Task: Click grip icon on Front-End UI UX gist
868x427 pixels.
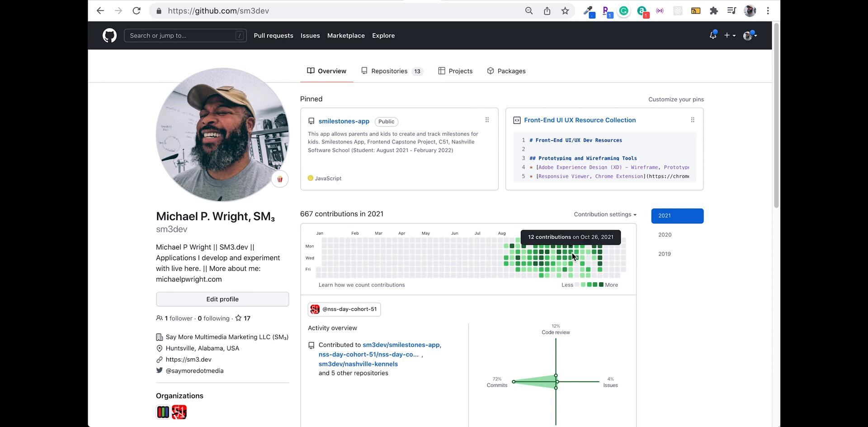Action: (x=692, y=120)
